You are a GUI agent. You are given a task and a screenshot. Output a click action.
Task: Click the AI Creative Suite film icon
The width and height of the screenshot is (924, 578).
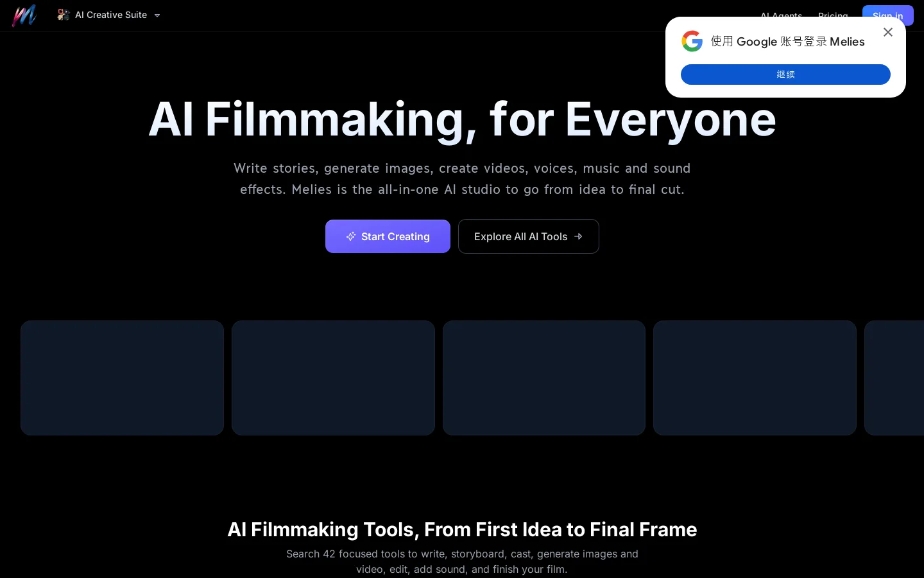[63, 15]
